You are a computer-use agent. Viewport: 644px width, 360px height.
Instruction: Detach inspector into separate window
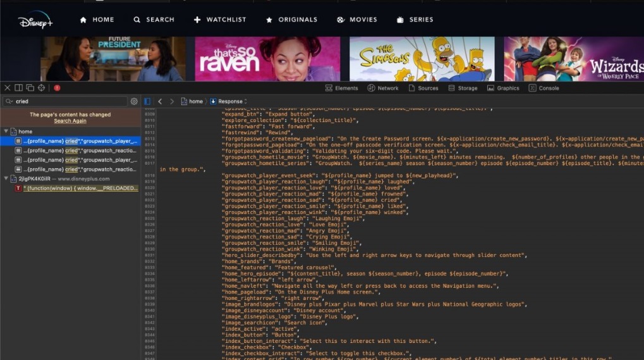(30, 87)
